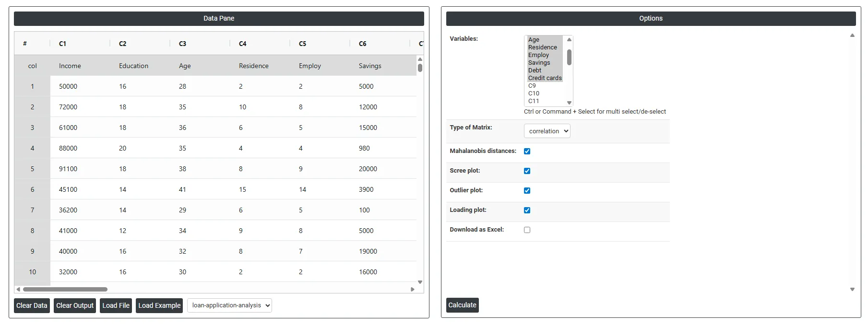868x327 pixels.
Task: Click the Calculate button
Action: point(462,305)
